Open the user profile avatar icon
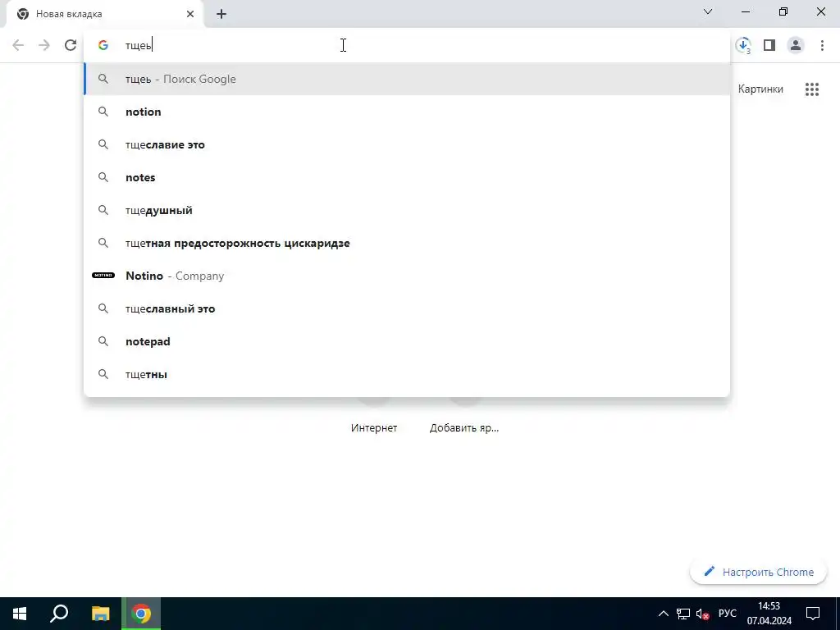 (x=796, y=45)
